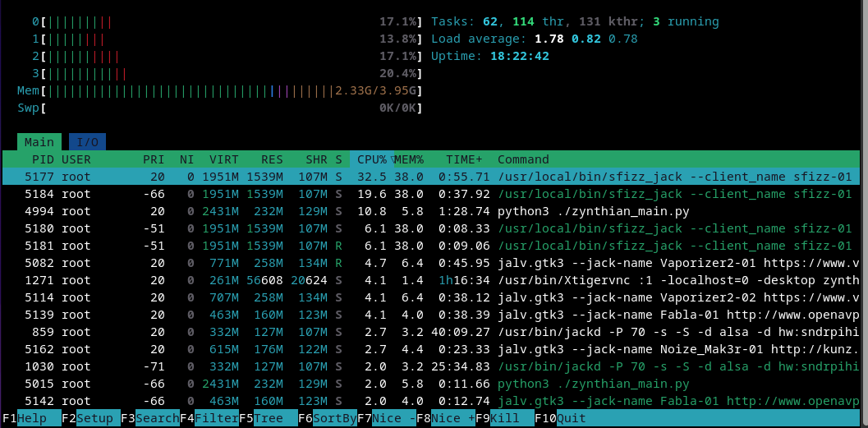Image resolution: width=868 pixels, height=428 pixels.
Task: Click F9 Kill in function bar
Action: click(x=505, y=418)
